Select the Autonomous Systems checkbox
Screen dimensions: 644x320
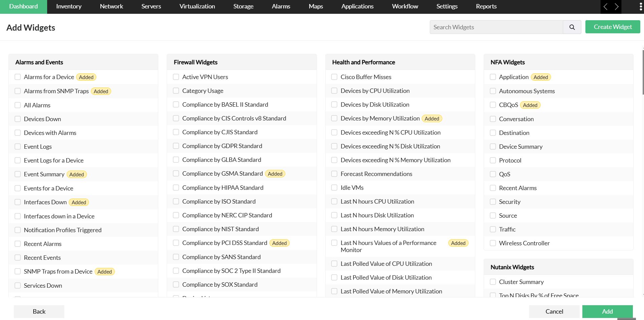coord(493,91)
